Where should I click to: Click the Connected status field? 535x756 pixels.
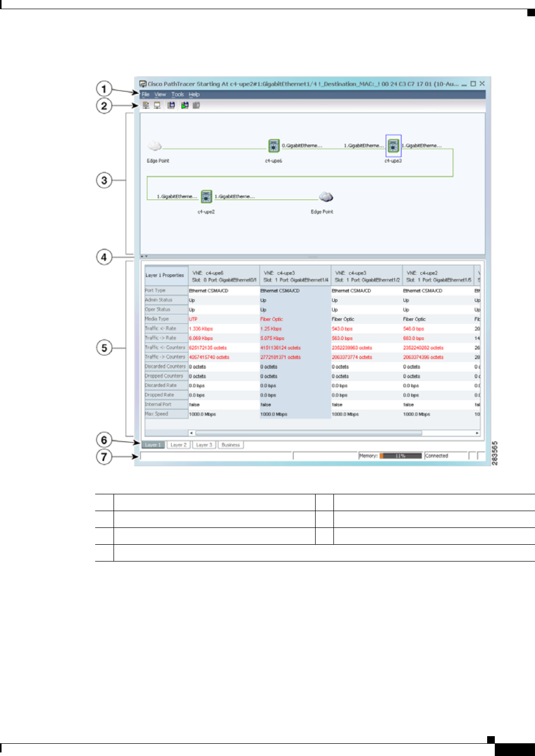(446, 456)
